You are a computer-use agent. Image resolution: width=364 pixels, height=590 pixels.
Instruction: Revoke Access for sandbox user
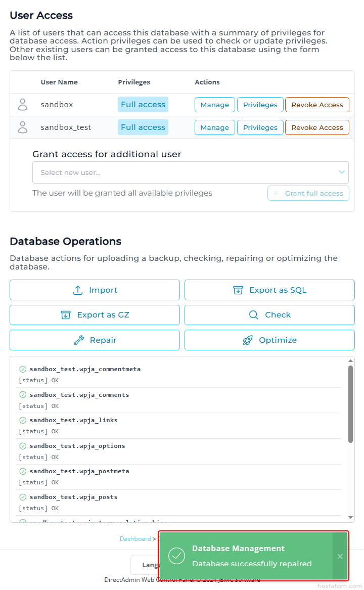click(x=317, y=105)
